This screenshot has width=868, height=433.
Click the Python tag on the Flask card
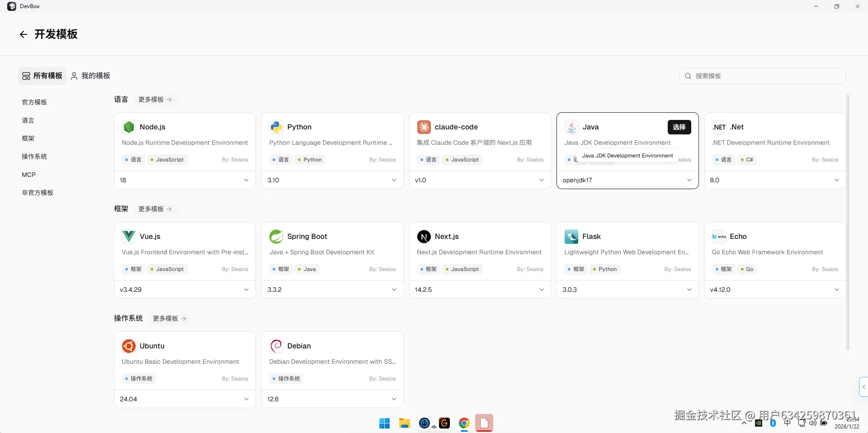coord(605,269)
